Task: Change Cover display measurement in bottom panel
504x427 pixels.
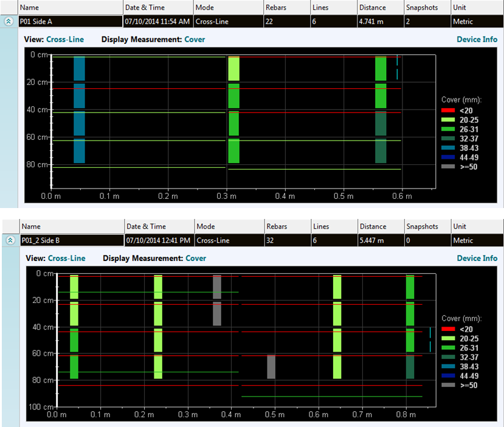Action: (x=196, y=258)
